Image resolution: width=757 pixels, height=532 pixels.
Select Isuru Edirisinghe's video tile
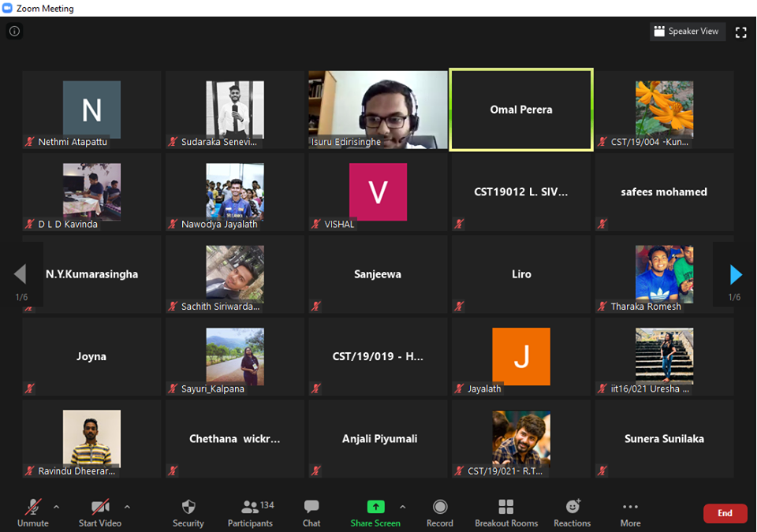pos(378,110)
